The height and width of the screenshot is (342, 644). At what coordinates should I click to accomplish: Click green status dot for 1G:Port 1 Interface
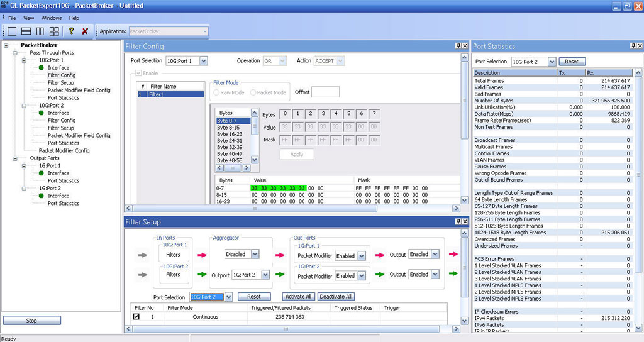tap(41, 174)
